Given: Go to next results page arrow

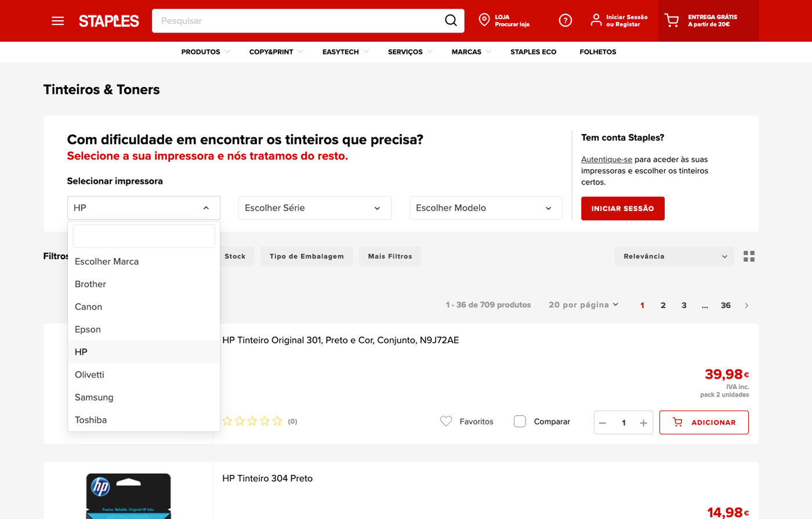Looking at the screenshot, I should click(746, 306).
